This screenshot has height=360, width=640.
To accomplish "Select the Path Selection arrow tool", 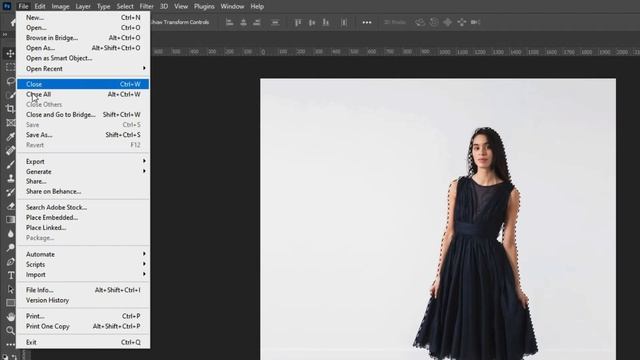I will coord(10,289).
